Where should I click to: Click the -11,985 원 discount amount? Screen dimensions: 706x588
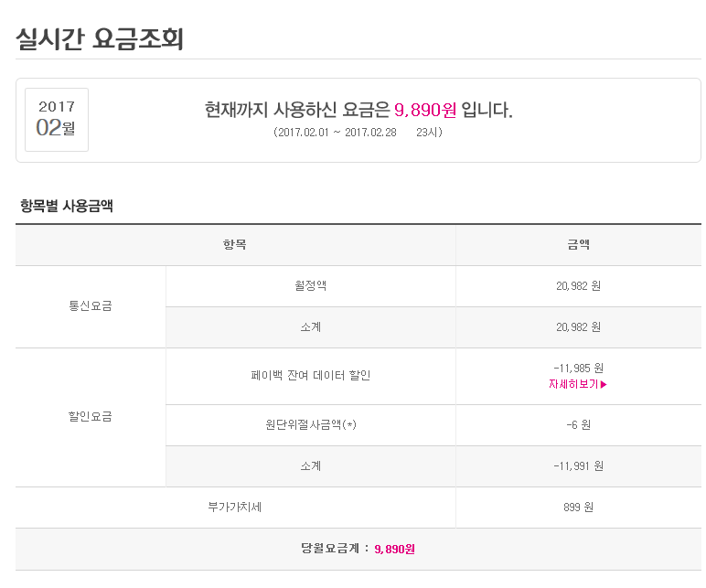click(x=578, y=368)
